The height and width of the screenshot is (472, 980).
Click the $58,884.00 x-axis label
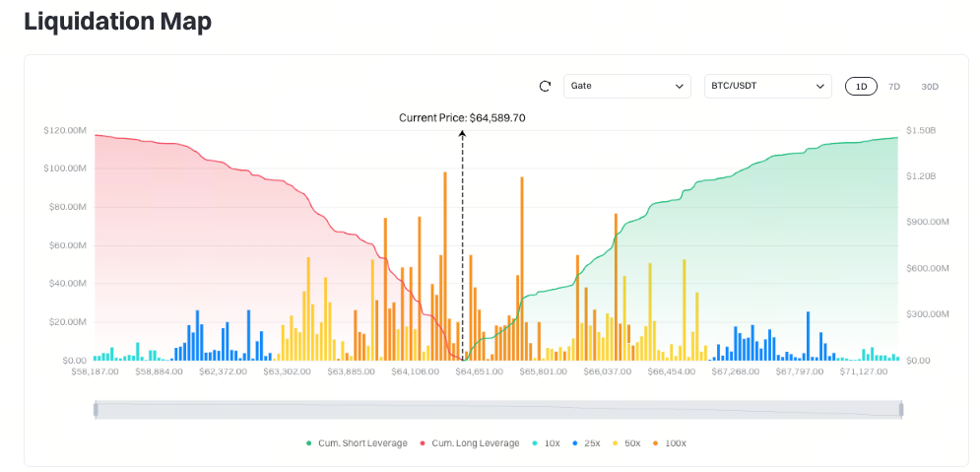[160, 371]
